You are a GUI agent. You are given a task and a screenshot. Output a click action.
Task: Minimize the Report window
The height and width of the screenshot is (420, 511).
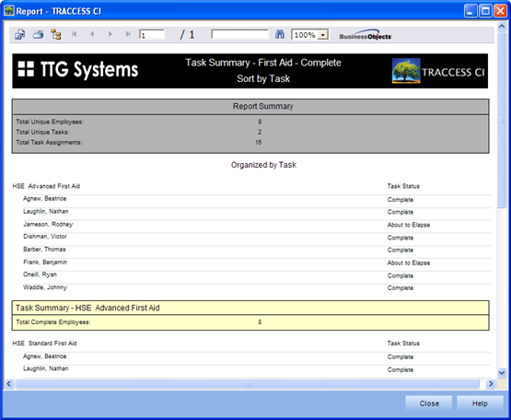pos(470,11)
